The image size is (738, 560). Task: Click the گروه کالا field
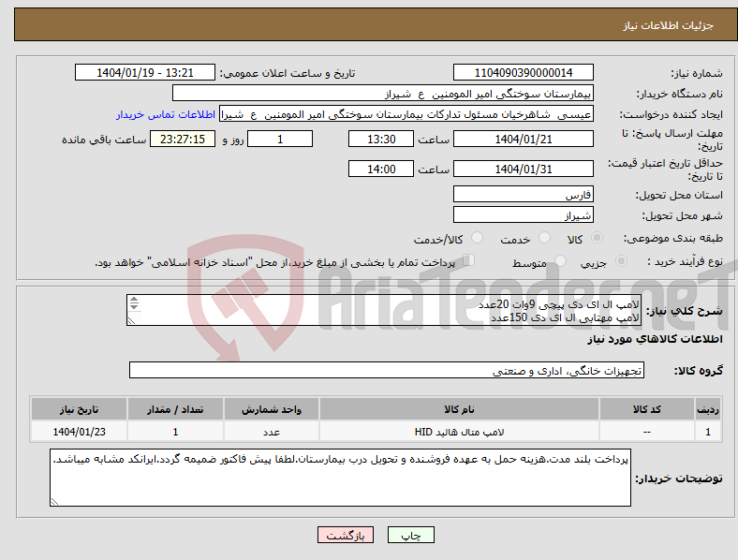point(387,370)
